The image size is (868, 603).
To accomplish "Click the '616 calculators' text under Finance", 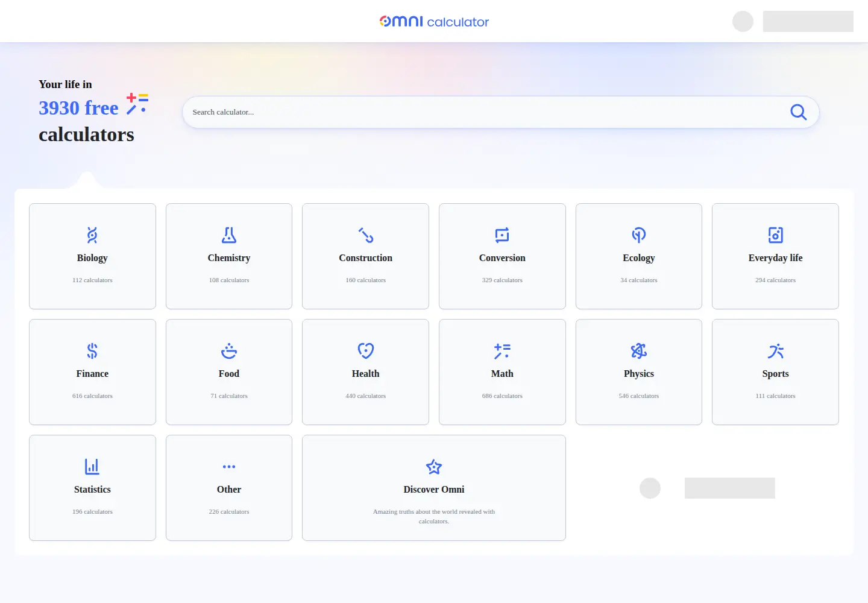I will pos(92,396).
